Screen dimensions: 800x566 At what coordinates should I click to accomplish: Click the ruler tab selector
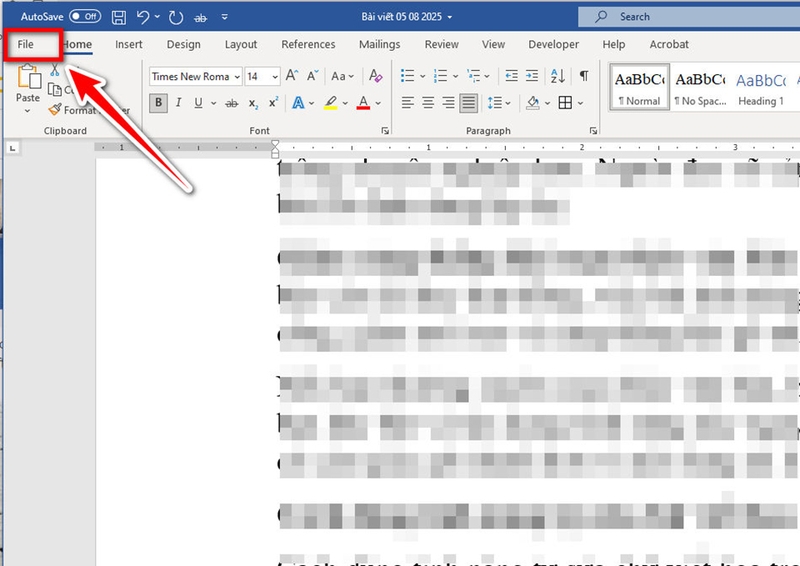pyautogui.click(x=12, y=149)
